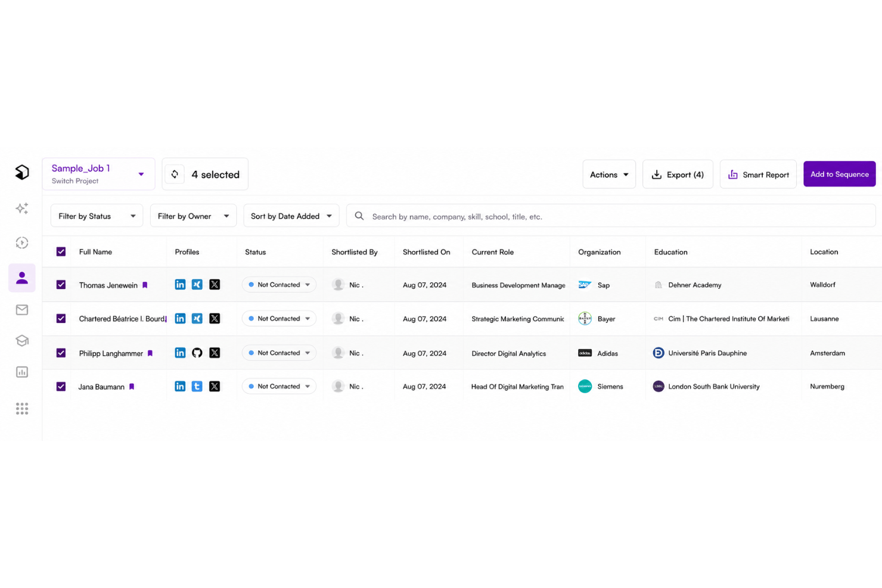Click London South Bank University cell

(707, 386)
